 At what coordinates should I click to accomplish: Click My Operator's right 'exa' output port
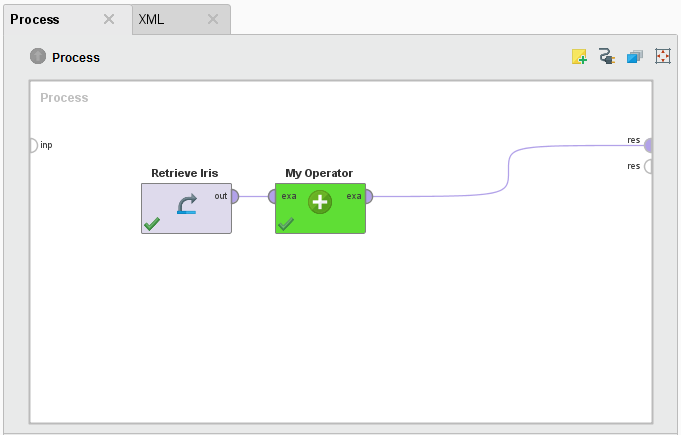pyautogui.click(x=368, y=196)
